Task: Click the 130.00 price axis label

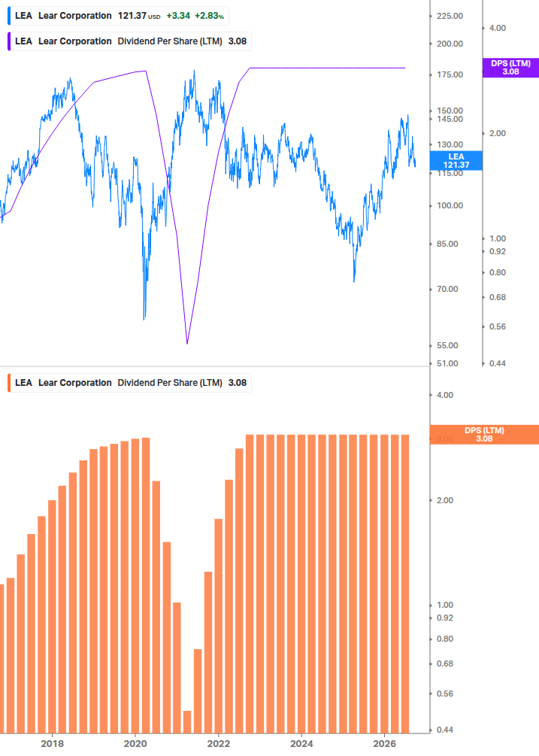Action: 450,144
